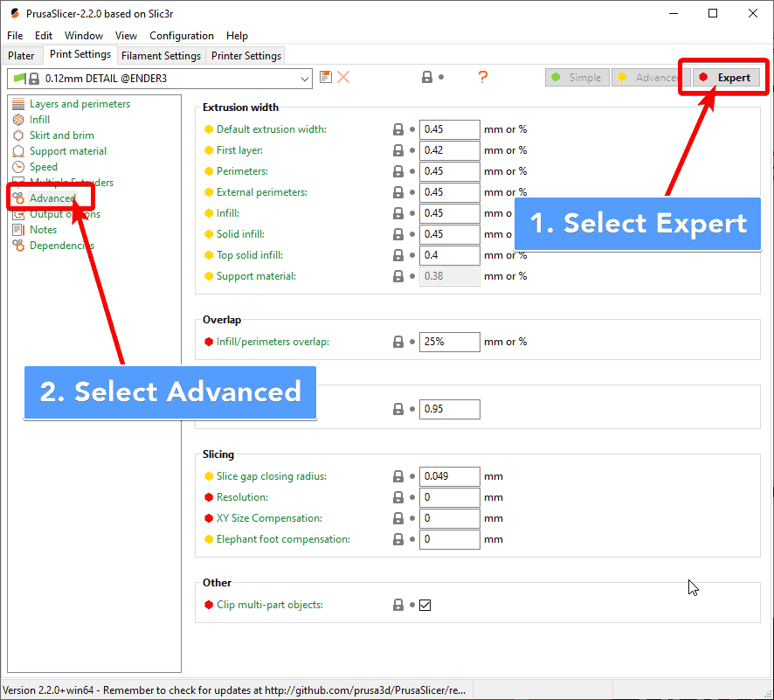The image size is (774, 700).
Task: Click the Default extrusion width input field
Action: coord(450,129)
